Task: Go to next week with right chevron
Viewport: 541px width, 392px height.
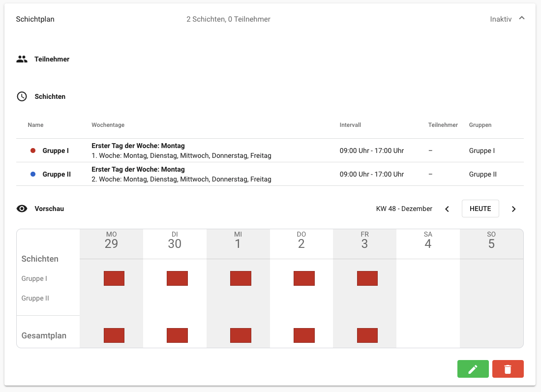Action: click(x=513, y=209)
